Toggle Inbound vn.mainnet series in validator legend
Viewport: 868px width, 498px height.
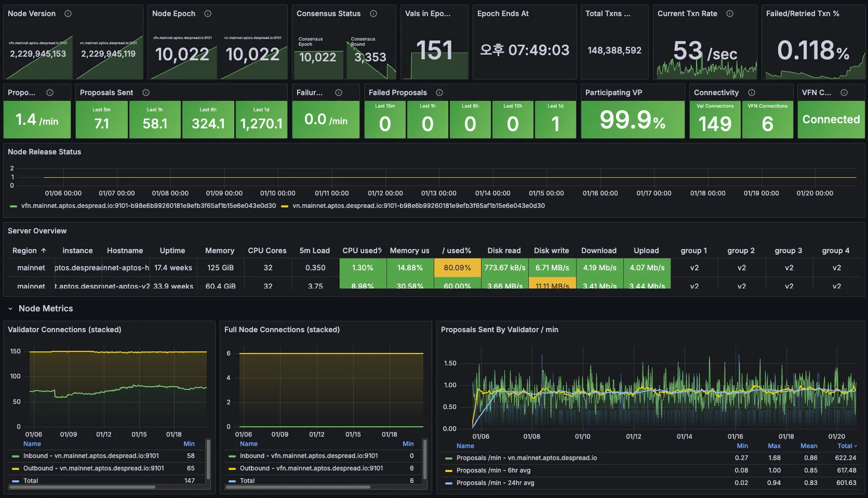[91, 456]
